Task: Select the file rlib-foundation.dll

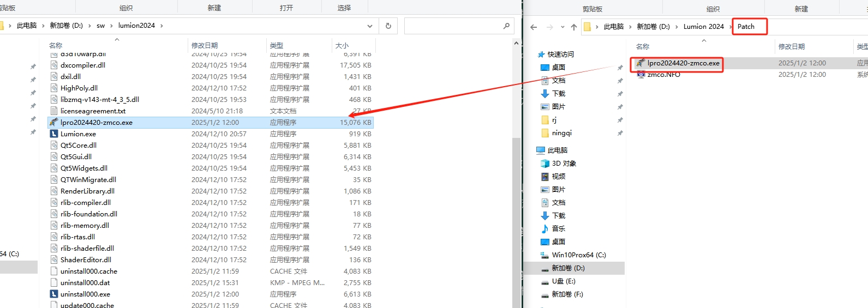Action: 89,214
